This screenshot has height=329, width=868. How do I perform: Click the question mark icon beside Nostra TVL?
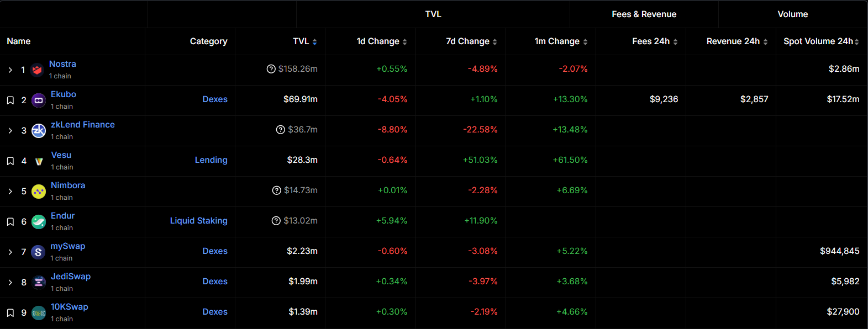pos(271,69)
